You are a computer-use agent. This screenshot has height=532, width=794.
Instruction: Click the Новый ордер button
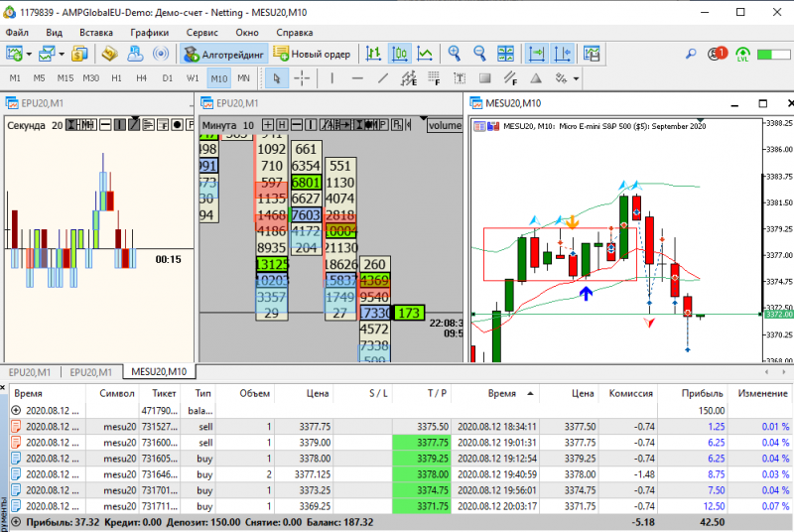coord(312,55)
